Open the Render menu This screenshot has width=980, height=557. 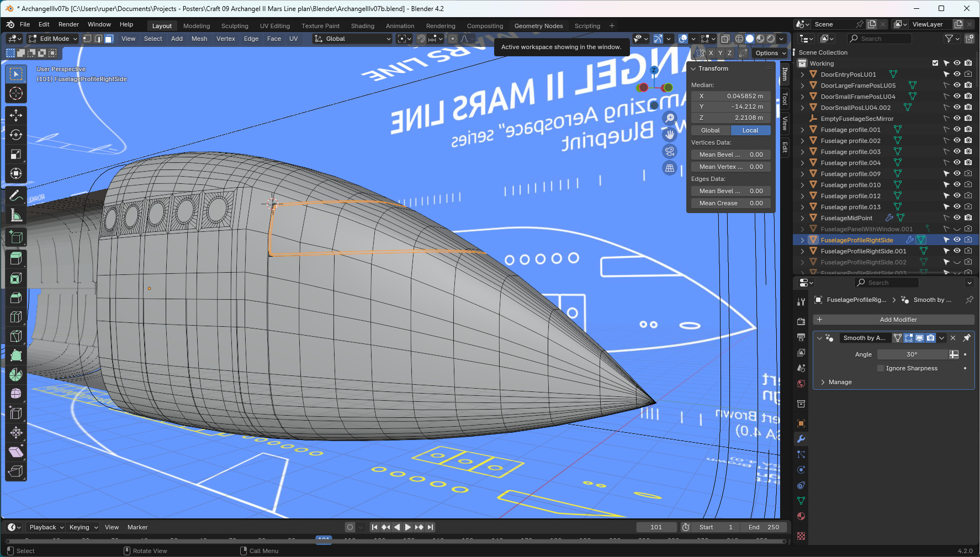pyautogui.click(x=68, y=24)
